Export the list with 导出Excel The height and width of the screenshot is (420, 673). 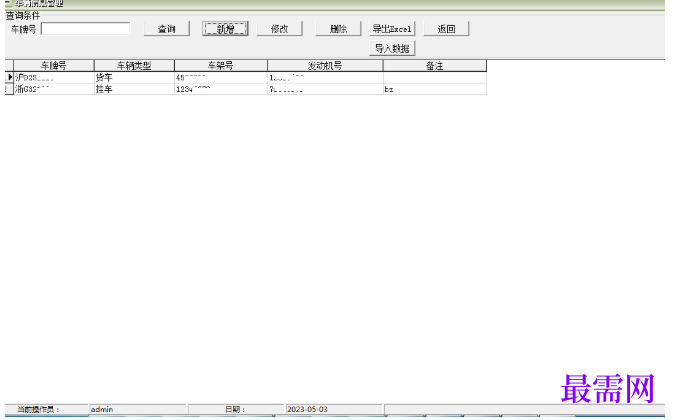(x=392, y=29)
